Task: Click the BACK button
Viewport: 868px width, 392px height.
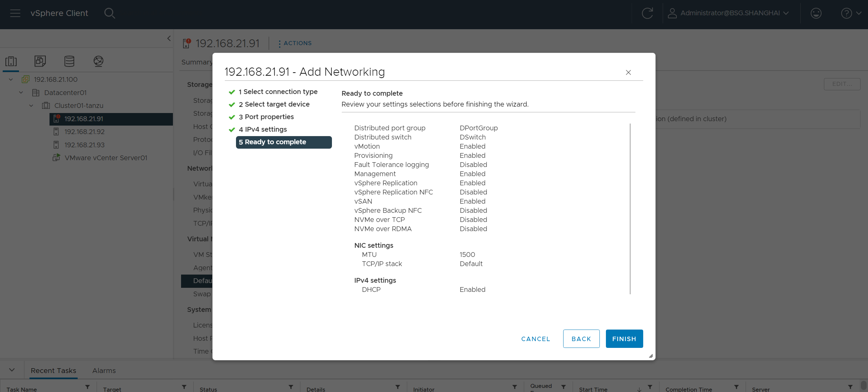Action: click(581, 339)
